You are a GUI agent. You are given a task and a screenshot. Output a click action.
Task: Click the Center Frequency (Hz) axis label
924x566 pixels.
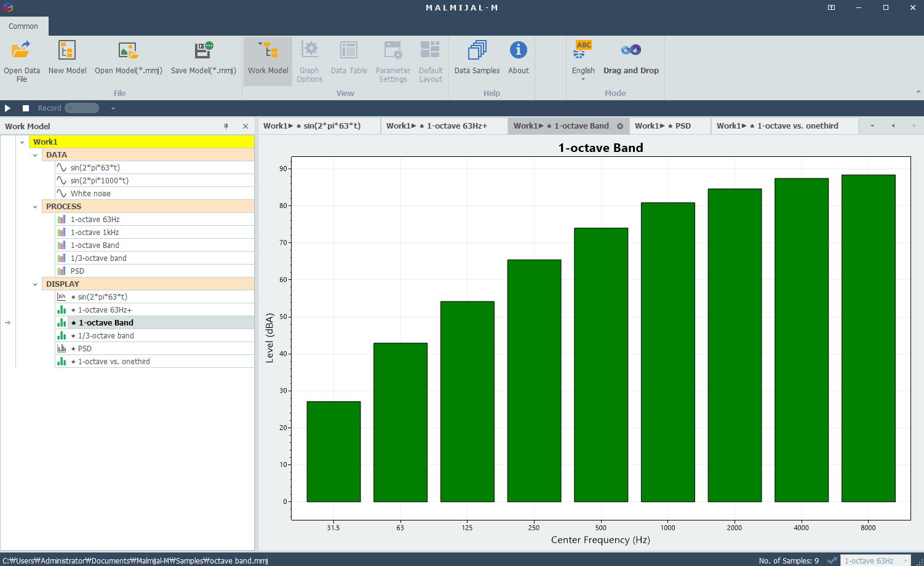pyautogui.click(x=600, y=540)
